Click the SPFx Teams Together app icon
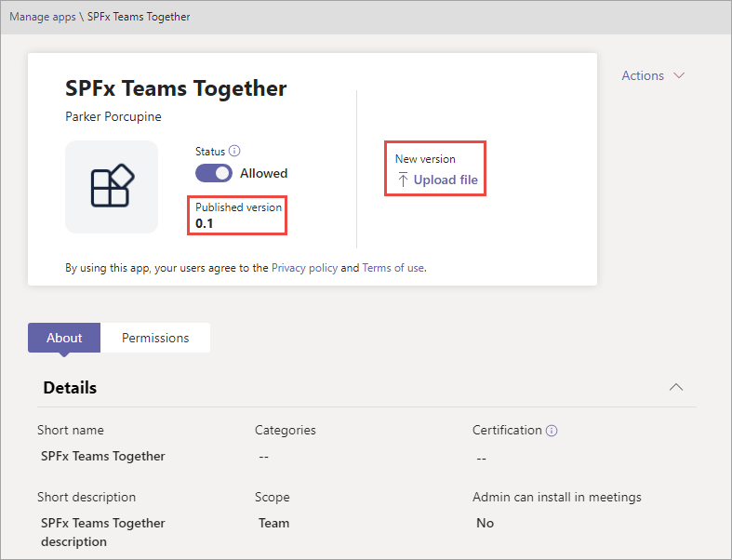Viewport: 732px width, 560px height. (x=112, y=187)
